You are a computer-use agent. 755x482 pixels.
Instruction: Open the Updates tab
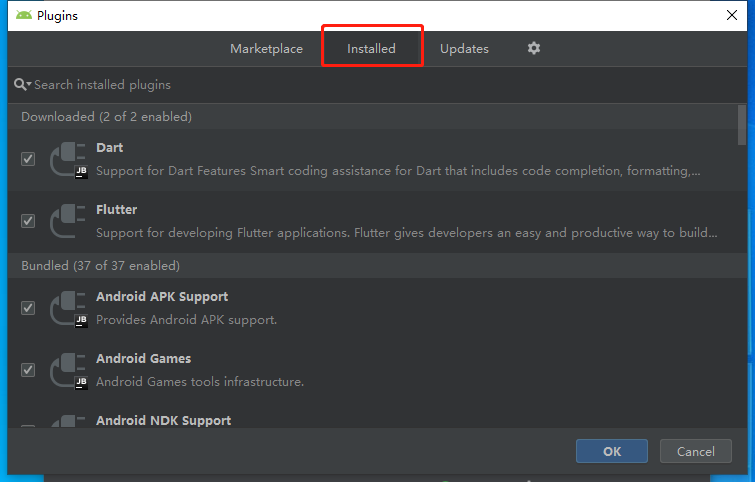pyautogui.click(x=464, y=49)
